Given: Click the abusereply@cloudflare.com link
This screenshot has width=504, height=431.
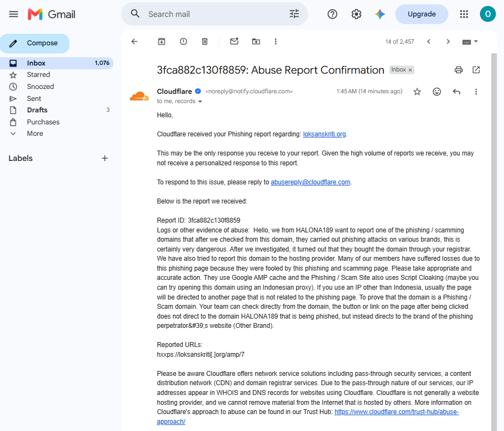Looking at the screenshot, I should (x=310, y=182).
